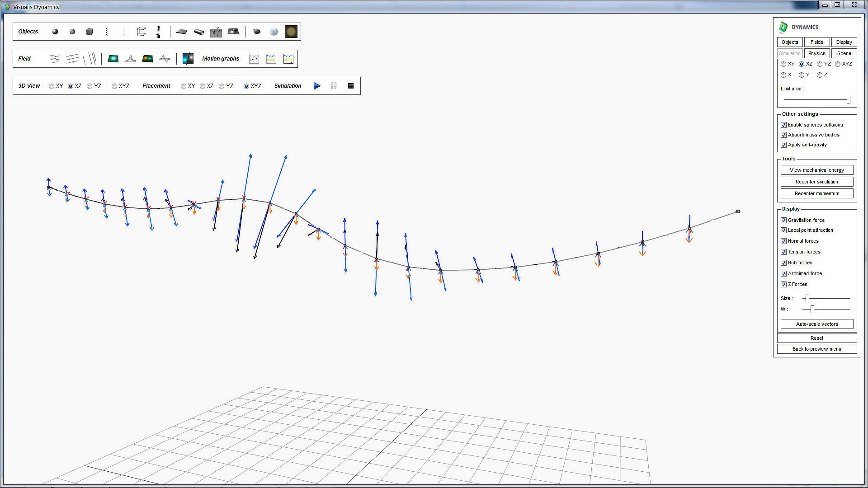Image resolution: width=868 pixels, height=488 pixels.
Task: Open the first motion graph curve icon
Action: (x=254, y=59)
